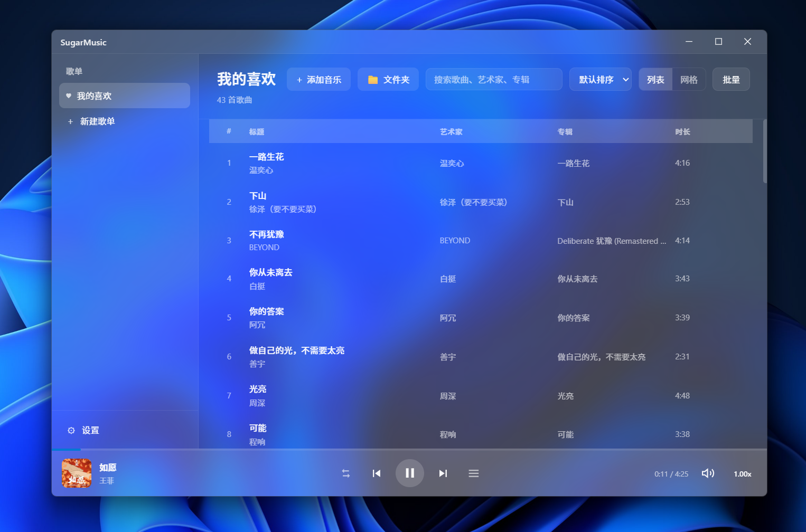Open the 文件夹 folder button
Image resolution: width=806 pixels, height=532 pixels.
(388, 79)
